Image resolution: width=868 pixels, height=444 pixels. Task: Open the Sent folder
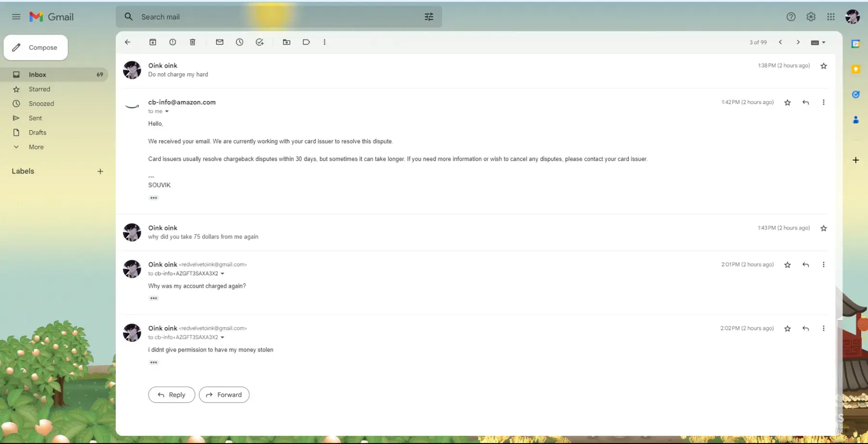pos(35,118)
